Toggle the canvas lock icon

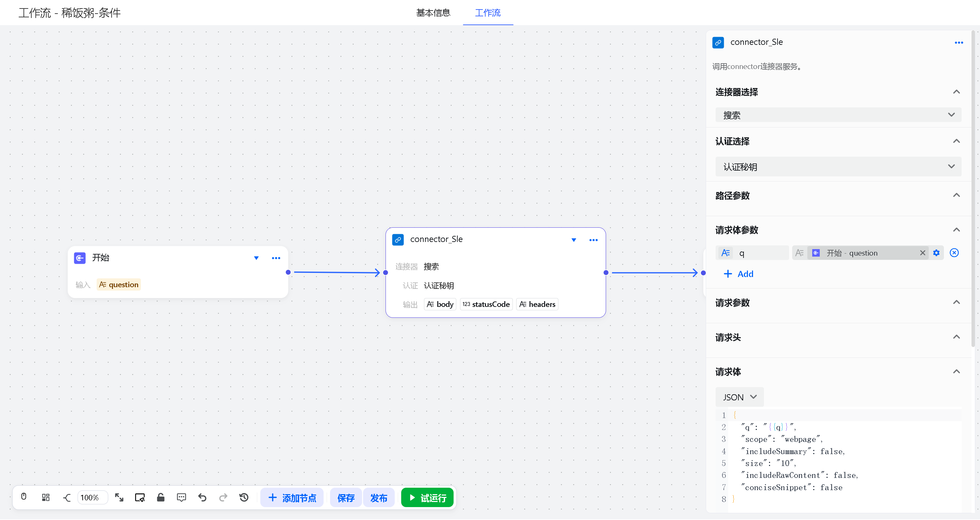coord(161,497)
